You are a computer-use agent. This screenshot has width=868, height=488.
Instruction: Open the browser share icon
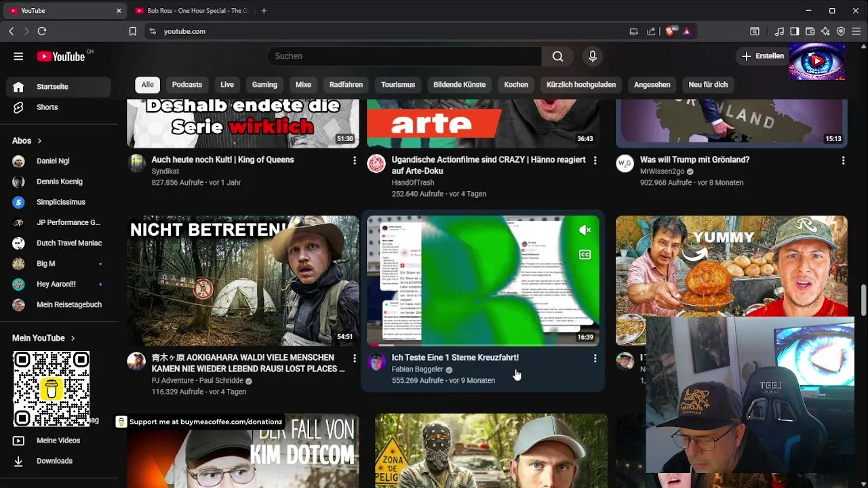click(x=652, y=31)
